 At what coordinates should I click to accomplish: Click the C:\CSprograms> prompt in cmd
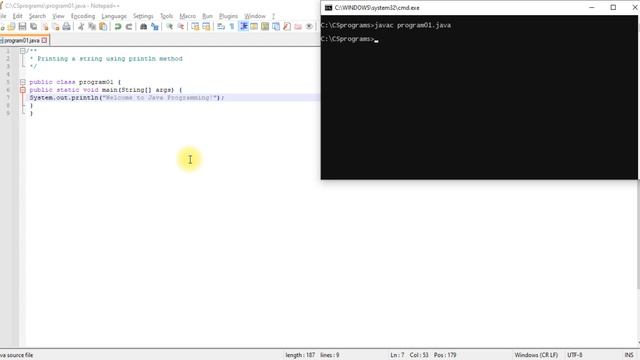(x=347, y=39)
